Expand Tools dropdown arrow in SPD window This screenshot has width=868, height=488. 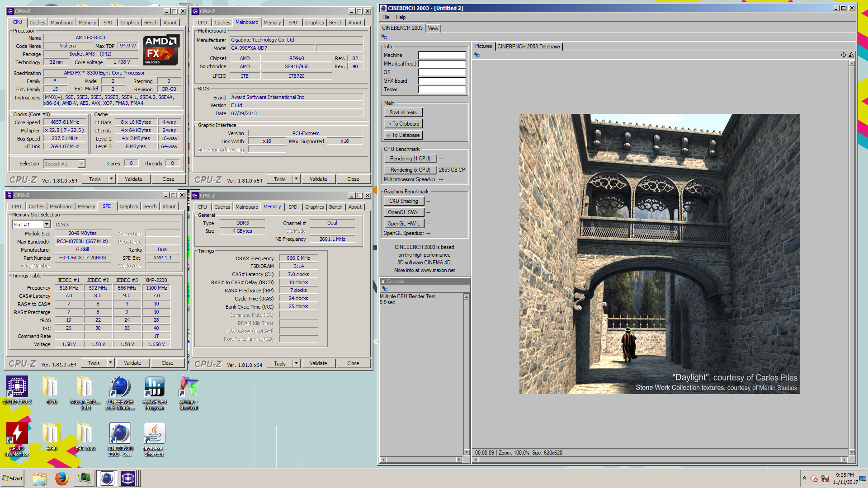coord(110,363)
